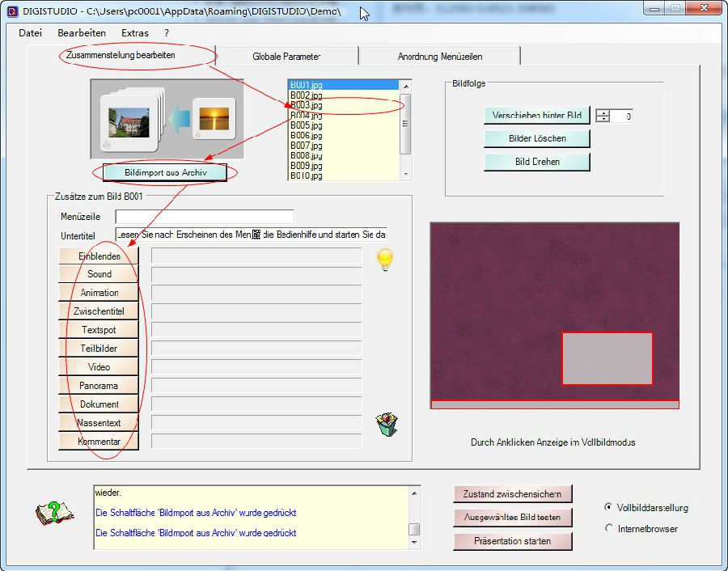This screenshot has width=728, height=571.
Task: Click the preview image for fullscreen display
Action: pyautogui.click(x=555, y=315)
